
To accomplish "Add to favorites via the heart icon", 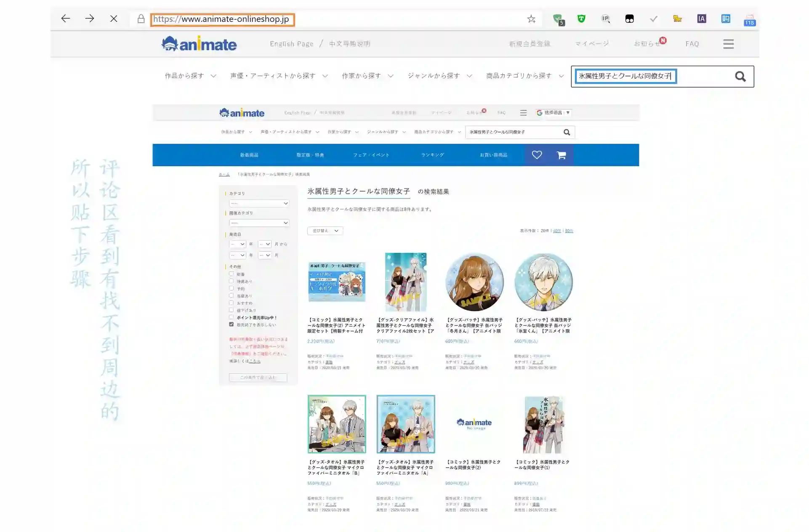I will click(x=537, y=155).
